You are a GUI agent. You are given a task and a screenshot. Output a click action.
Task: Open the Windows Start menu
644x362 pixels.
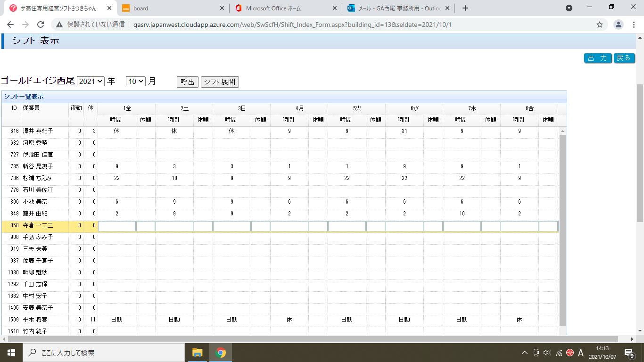11,353
